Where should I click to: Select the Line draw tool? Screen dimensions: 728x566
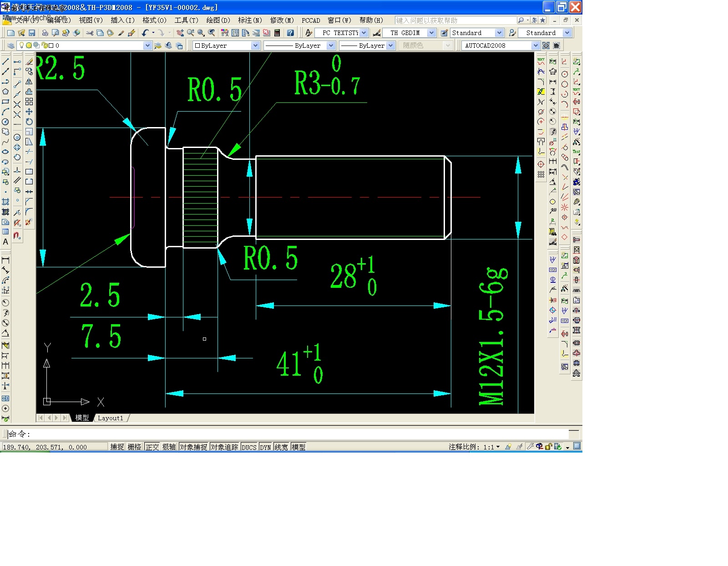tap(5, 61)
